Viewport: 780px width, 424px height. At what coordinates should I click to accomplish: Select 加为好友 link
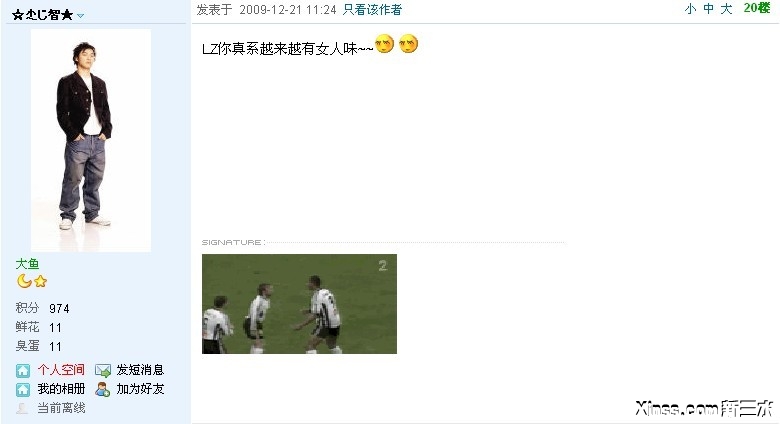[140, 389]
